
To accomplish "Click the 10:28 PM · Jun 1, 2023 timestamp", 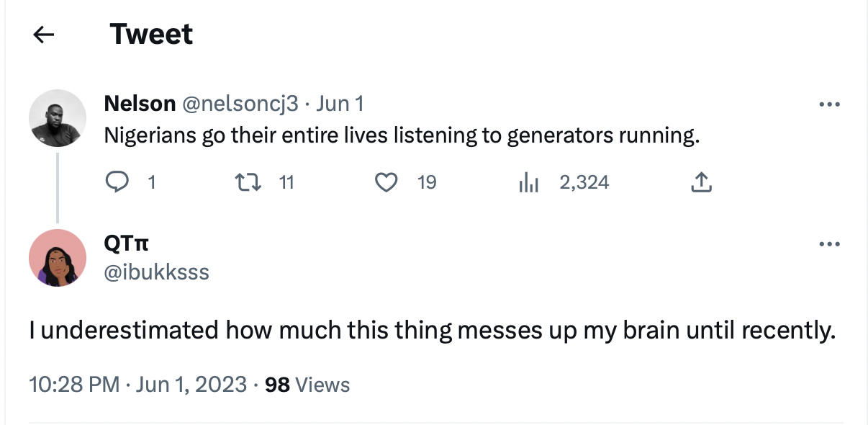I will coord(137,384).
